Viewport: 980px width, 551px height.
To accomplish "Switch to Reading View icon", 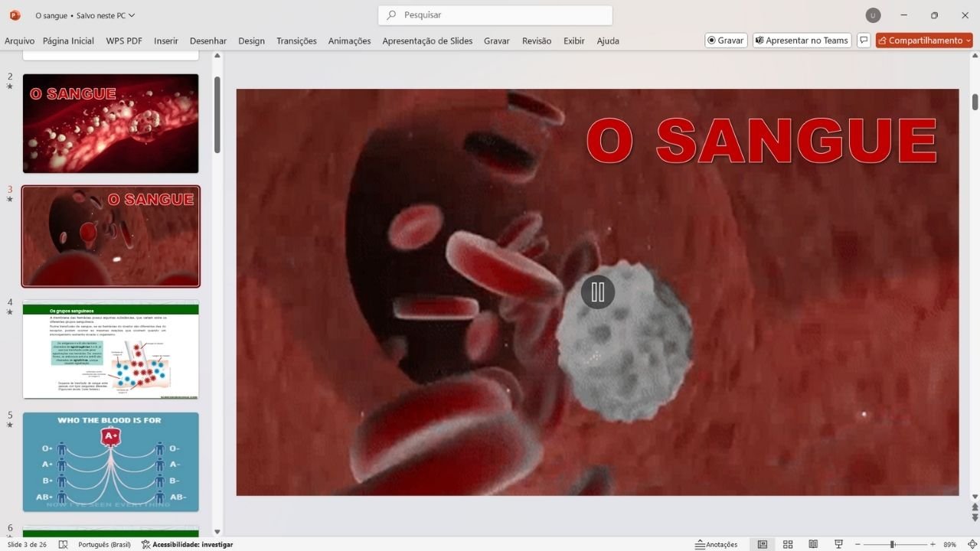I will point(813,544).
